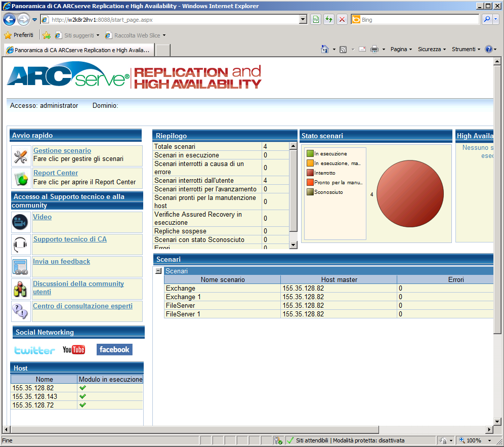Click the community discussions people icon

point(20,289)
